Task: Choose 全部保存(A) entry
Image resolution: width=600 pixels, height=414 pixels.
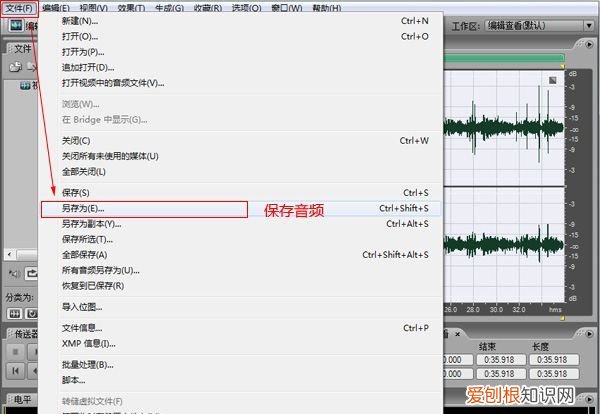Action: [241, 255]
